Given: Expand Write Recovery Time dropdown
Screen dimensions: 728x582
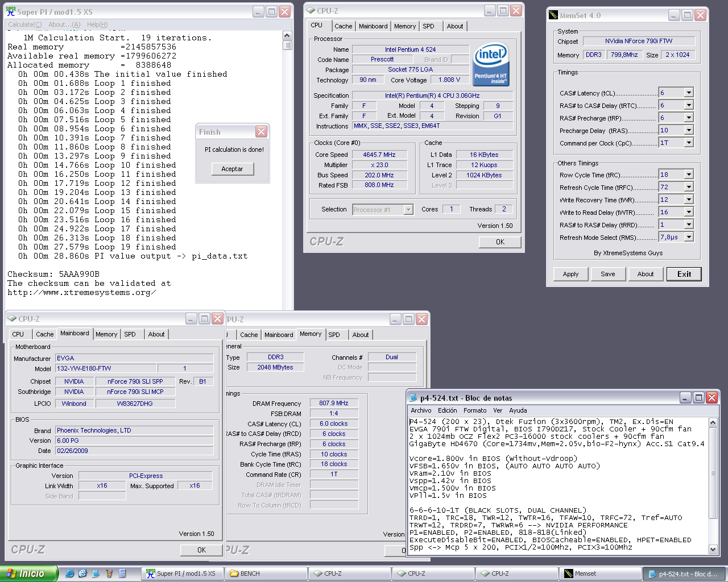Looking at the screenshot, I should [689, 199].
